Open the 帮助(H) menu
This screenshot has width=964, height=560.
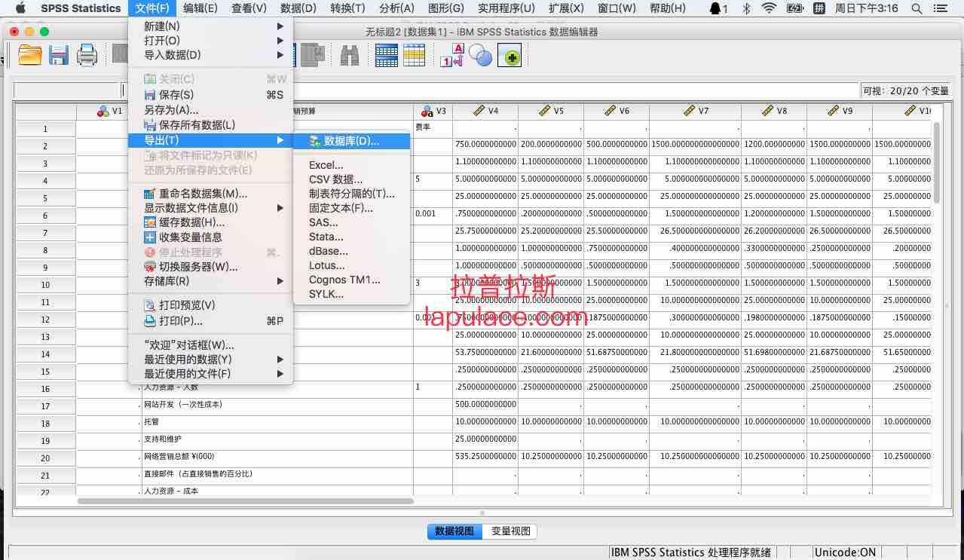(667, 8)
